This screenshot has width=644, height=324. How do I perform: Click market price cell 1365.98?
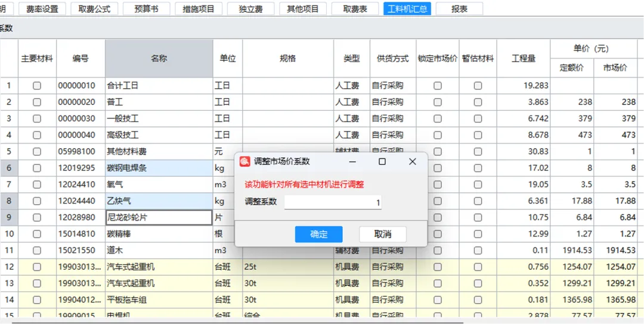pyautogui.click(x=615, y=300)
